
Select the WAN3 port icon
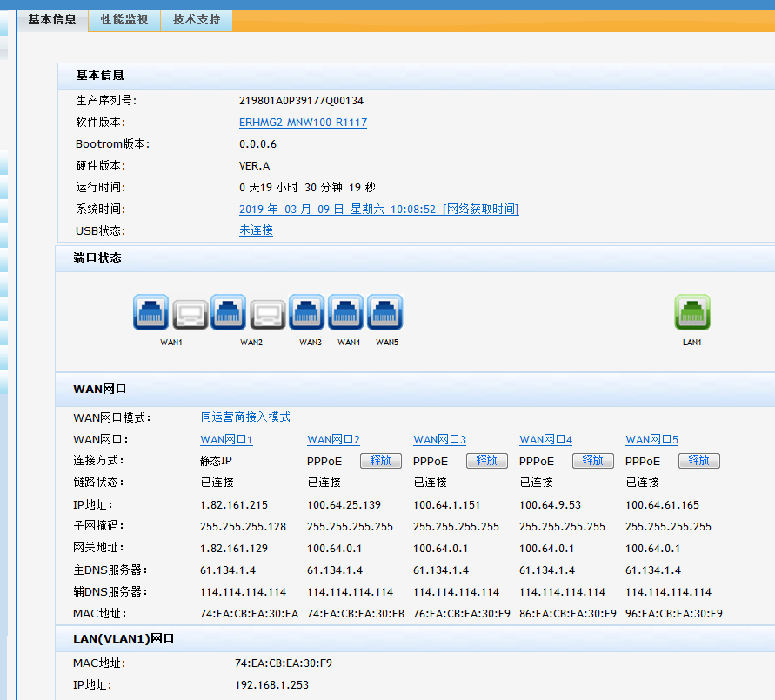point(306,312)
